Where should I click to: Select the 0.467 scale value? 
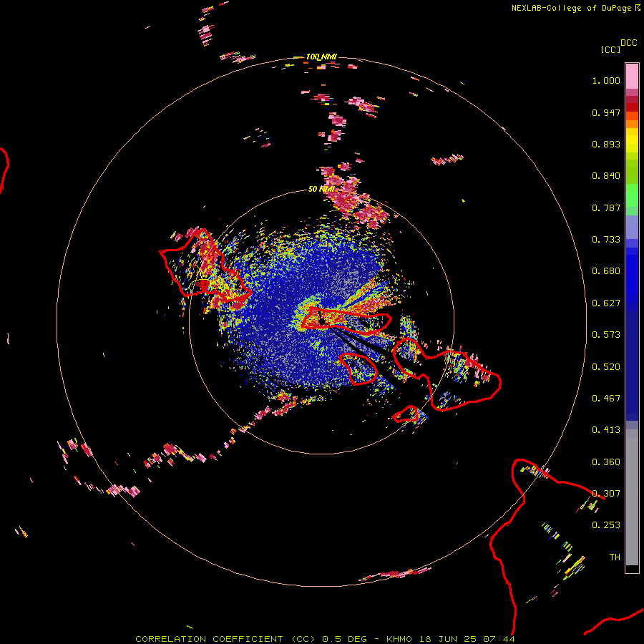point(606,399)
